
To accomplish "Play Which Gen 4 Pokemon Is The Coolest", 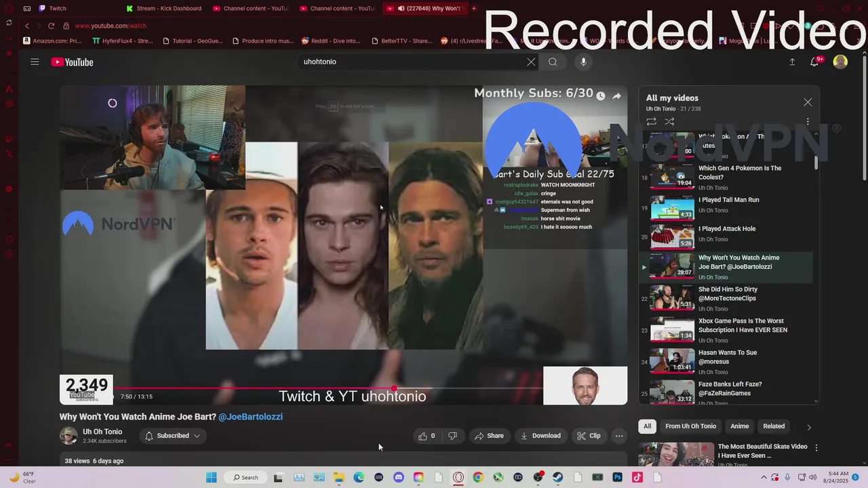I will (x=726, y=177).
